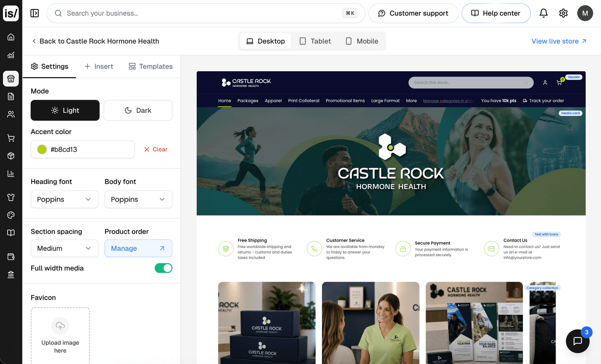Click Manage product order button
Viewport: 601px width, 364px height.
point(138,248)
